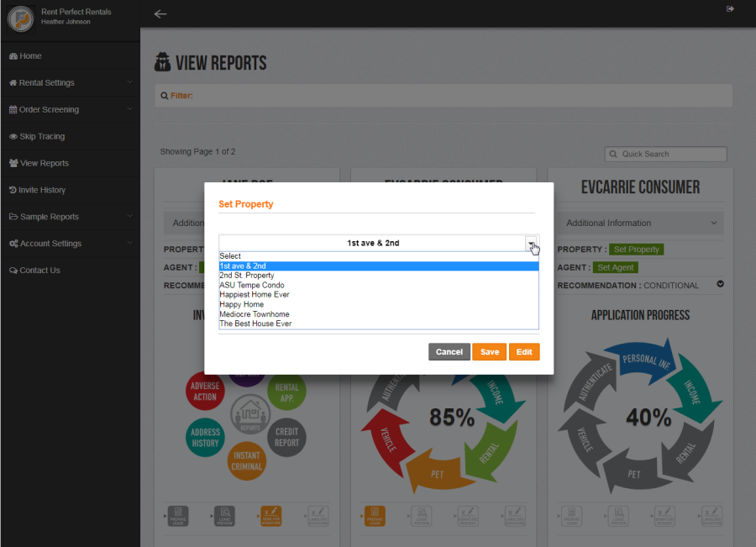Click Lease Preview icon in 85% card
Screen dimensions: 756x547
tap(422, 516)
